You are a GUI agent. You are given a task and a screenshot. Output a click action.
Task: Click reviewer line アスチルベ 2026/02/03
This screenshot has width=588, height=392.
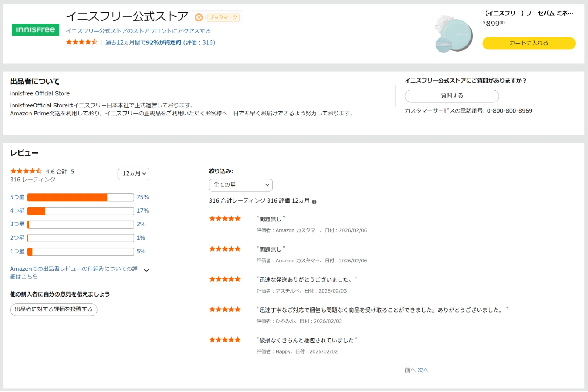302,291
